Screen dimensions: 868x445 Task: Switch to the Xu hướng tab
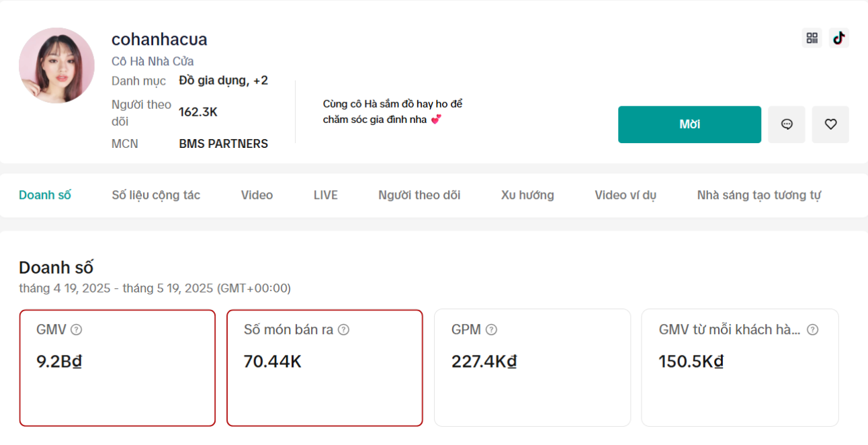coord(527,195)
